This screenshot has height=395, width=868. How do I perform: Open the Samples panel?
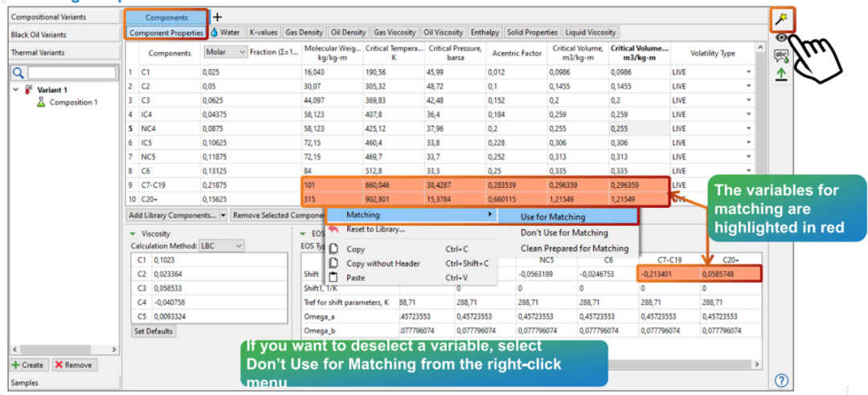pos(65,382)
